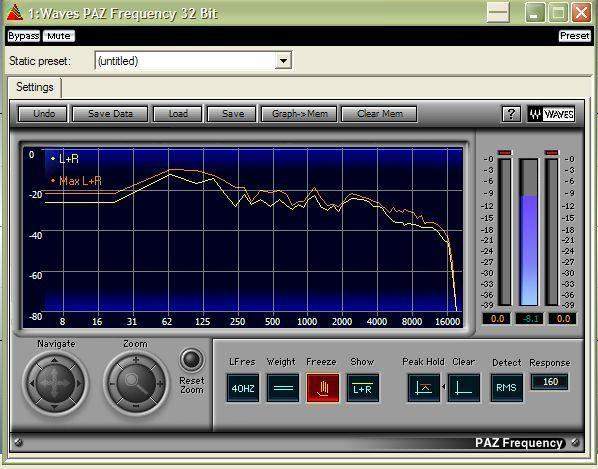
Task: Minimize the PAZ Frequency window
Action: (x=535, y=12)
